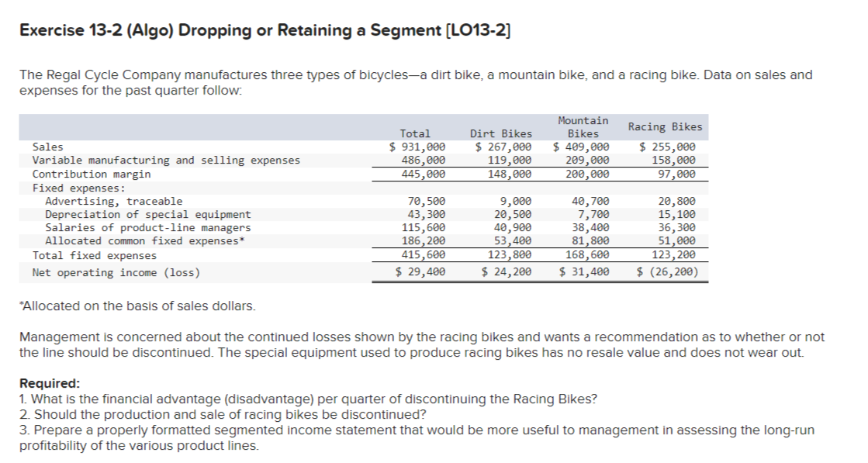The image size is (868, 463).
Task: Select the Fixed expenses section label
Action: pos(70,187)
